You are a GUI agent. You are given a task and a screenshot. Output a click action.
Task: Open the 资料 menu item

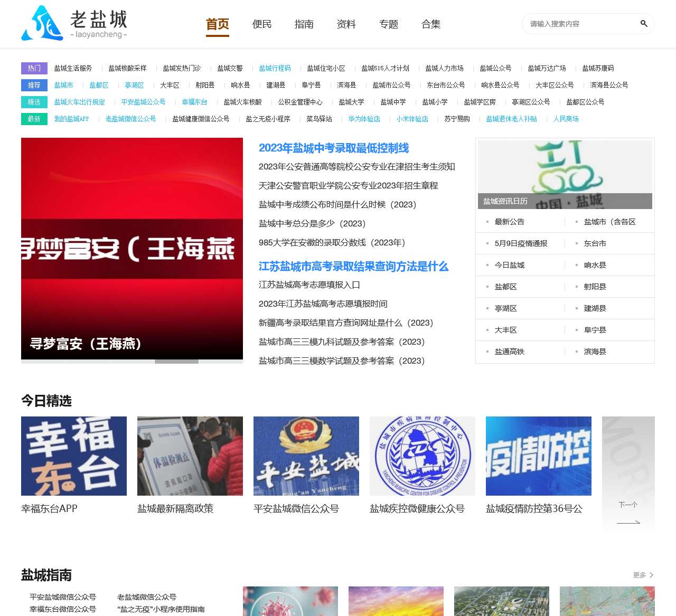pyautogui.click(x=346, y=24)
